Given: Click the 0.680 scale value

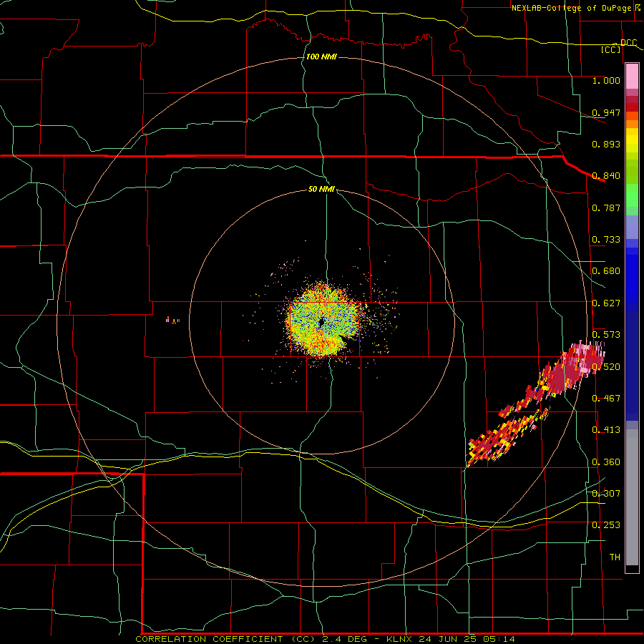Looking at the screenshot, I should tap(606, 271).
